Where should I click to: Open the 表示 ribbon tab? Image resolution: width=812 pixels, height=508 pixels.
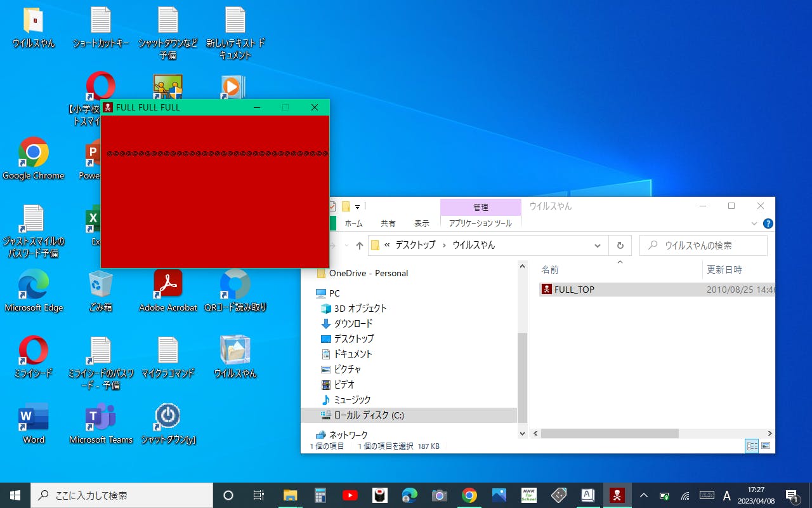[421, 224]
